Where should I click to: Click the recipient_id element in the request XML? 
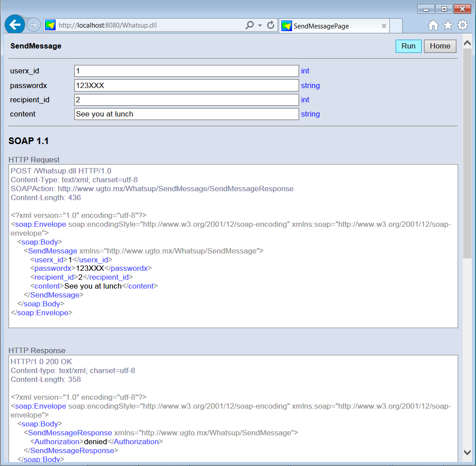[82, 277]
